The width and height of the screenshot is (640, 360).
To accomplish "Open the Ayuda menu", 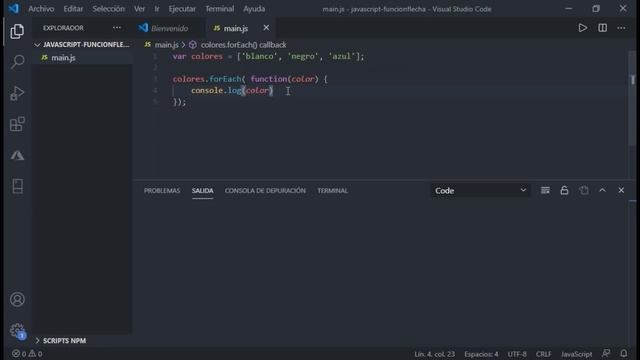I will tap(254, 9).
